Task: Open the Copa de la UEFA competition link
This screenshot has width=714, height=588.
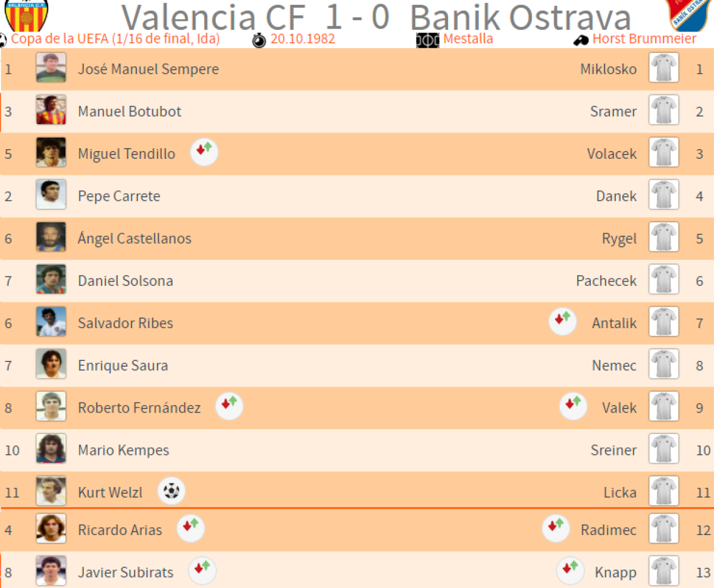Action: (115, 39)
